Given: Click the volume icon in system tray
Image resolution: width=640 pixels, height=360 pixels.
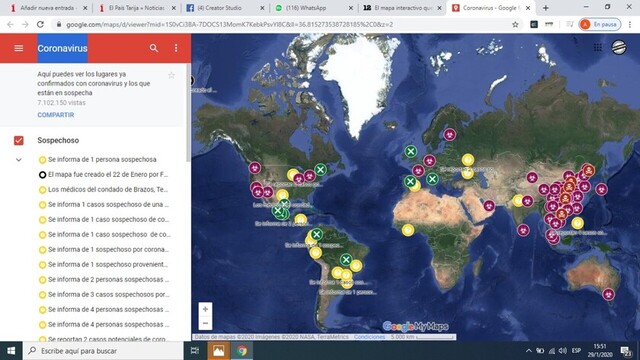Looking at the screenshot, I should point(563,351).
